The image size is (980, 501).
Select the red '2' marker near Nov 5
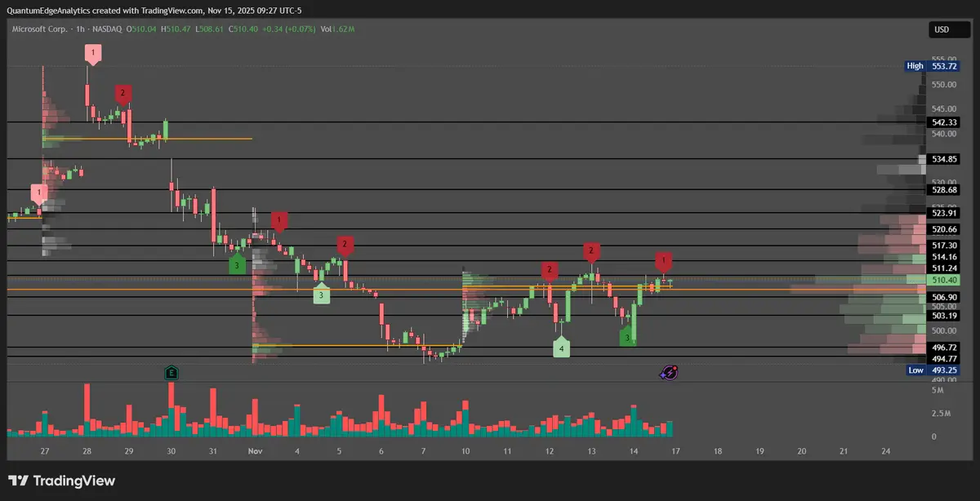point(345,245)
